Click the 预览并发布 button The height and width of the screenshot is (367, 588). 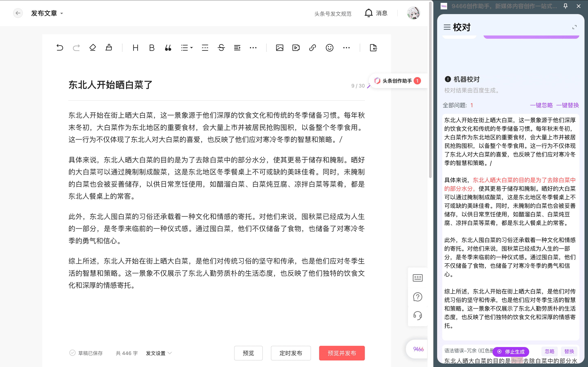point(342,353)
